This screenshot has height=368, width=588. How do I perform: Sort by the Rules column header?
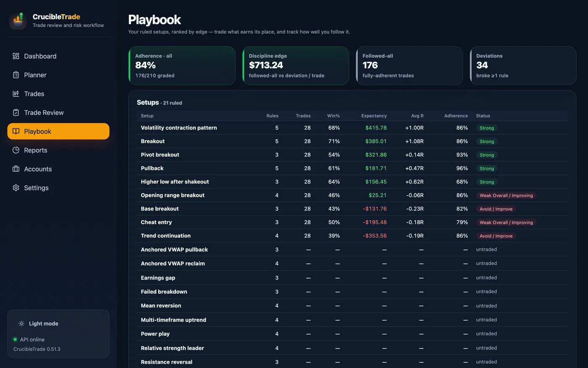pyautogui.click(x=272, y=116)
